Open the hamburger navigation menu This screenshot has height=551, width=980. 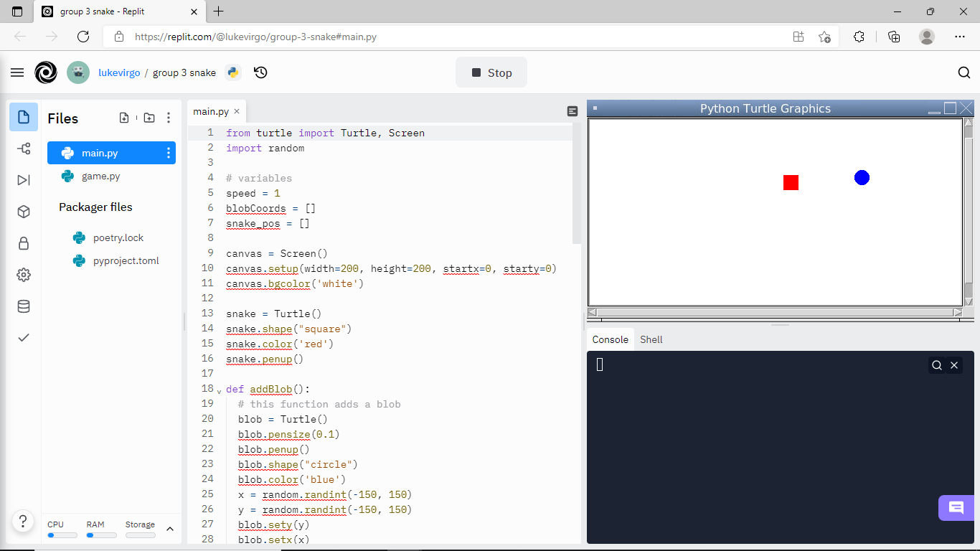pyautogui.click(x=17, y=72)
